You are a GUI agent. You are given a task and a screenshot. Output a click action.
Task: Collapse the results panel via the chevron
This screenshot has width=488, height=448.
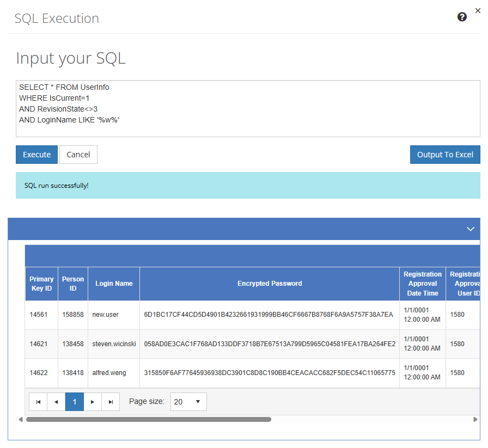coord(470,229)
